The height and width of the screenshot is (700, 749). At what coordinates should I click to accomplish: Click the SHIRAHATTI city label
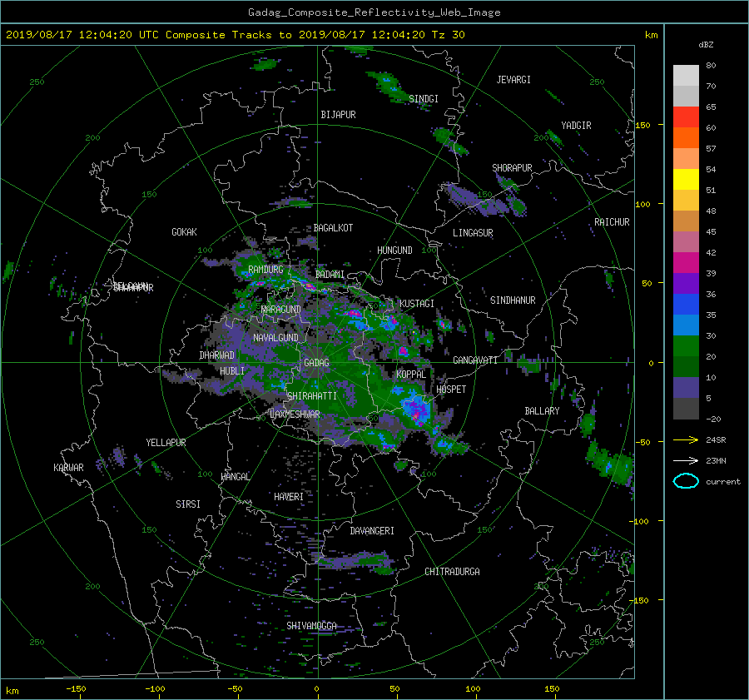(312, 396)
